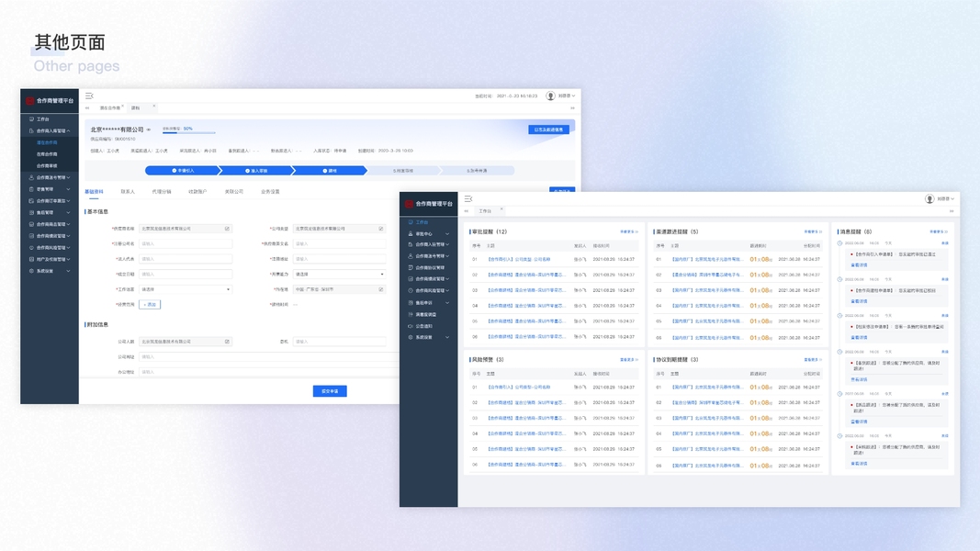Expand 合作商绩效管理 in front window sidebar
Screen dimensions: 980x551
coord(447,279)
